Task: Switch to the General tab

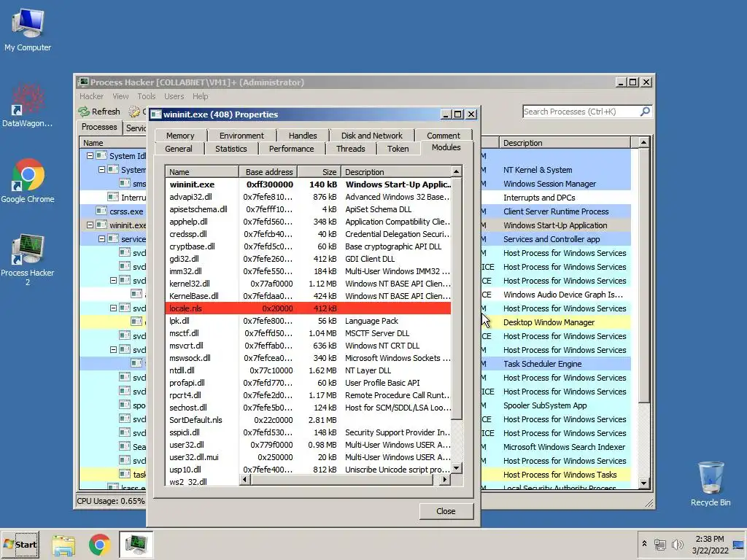Action: tap(179, 149)
